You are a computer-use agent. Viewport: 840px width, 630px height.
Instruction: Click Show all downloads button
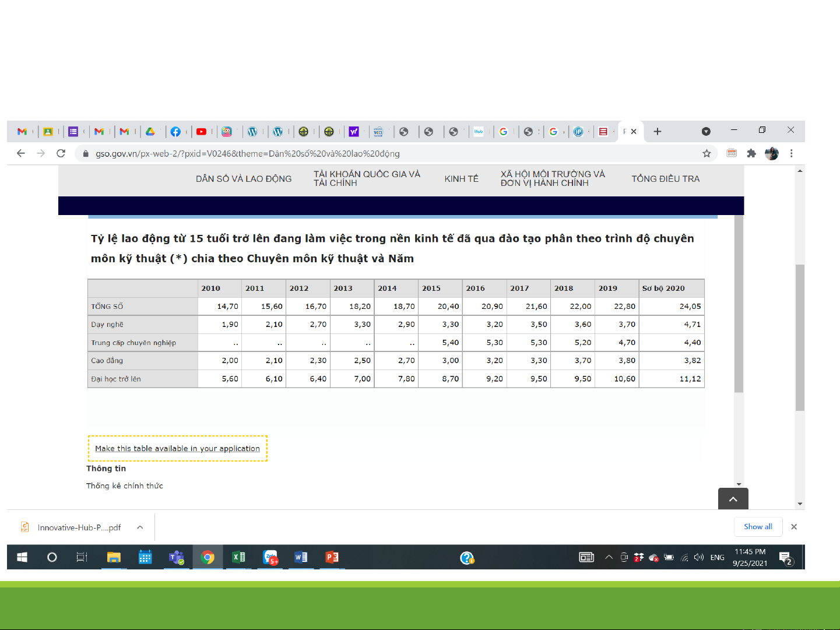tap(758, 527)
